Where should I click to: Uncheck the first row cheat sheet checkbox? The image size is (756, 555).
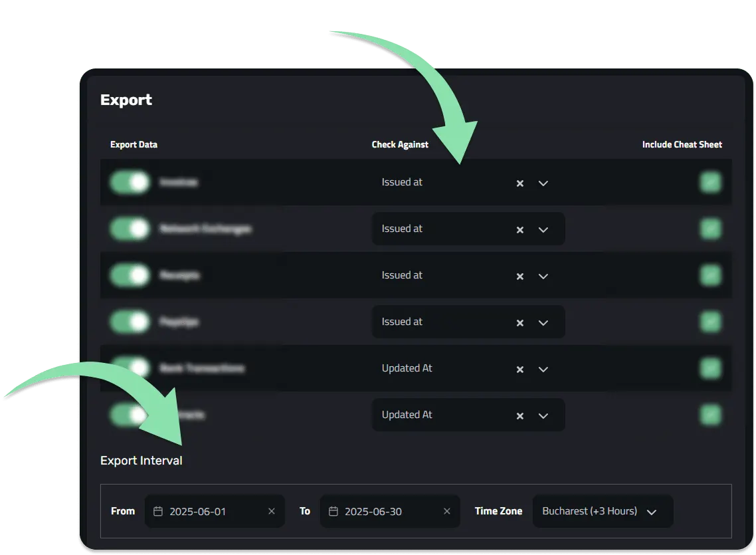pos(710,182)
